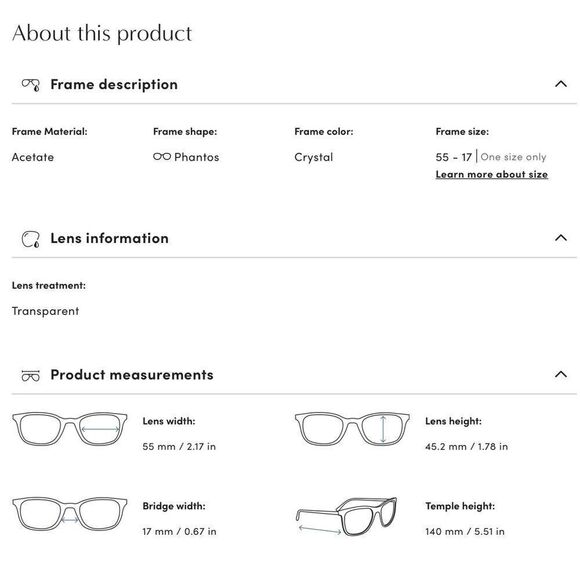The width and height of the screenshot is (580, 580).
Task: Collapse the Frame description section chevron
Action: (561, 84)
